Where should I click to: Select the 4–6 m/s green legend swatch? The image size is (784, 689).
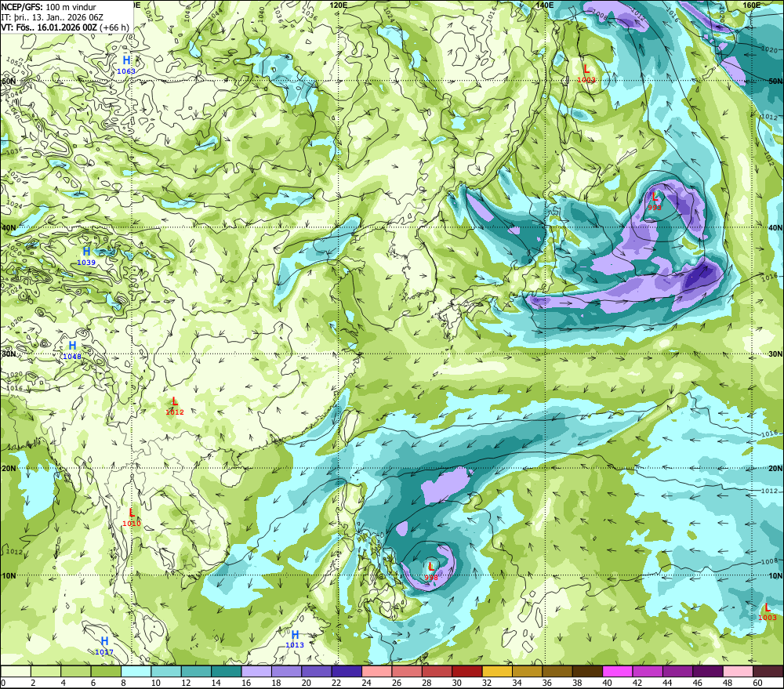tap(76, 671)
